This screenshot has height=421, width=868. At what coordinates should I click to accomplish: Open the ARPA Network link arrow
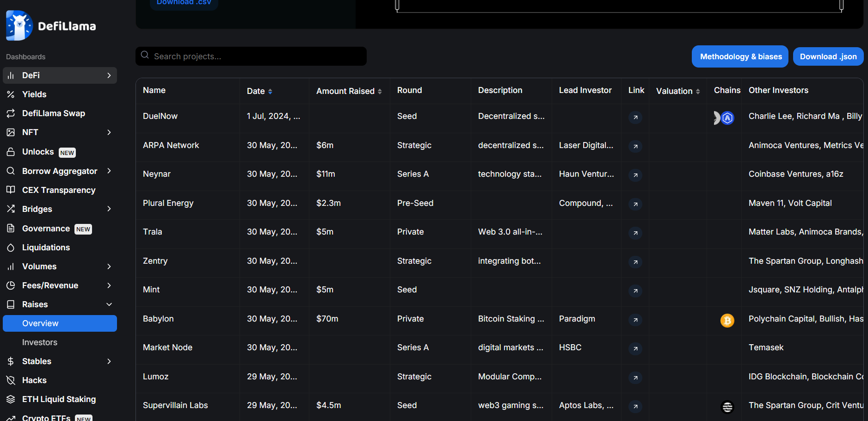tap(635, 146)
